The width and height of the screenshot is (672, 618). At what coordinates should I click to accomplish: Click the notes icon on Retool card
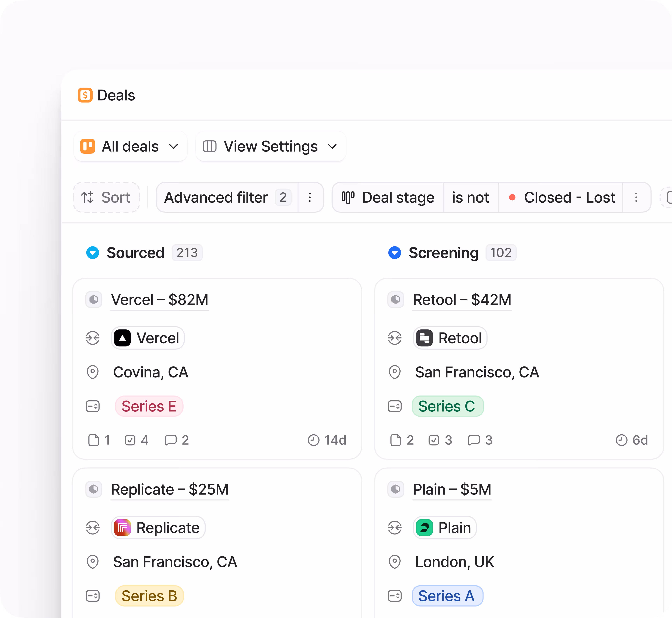tap(396, 440)
